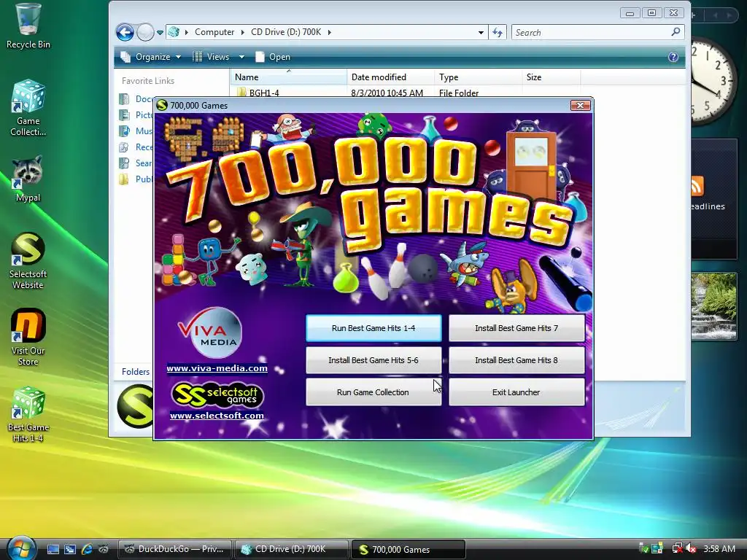Image resolution: width=747 pixels, height=560 pixels.
Task: Click the RSS feed headlines gadget
Action: click(713, 199)
